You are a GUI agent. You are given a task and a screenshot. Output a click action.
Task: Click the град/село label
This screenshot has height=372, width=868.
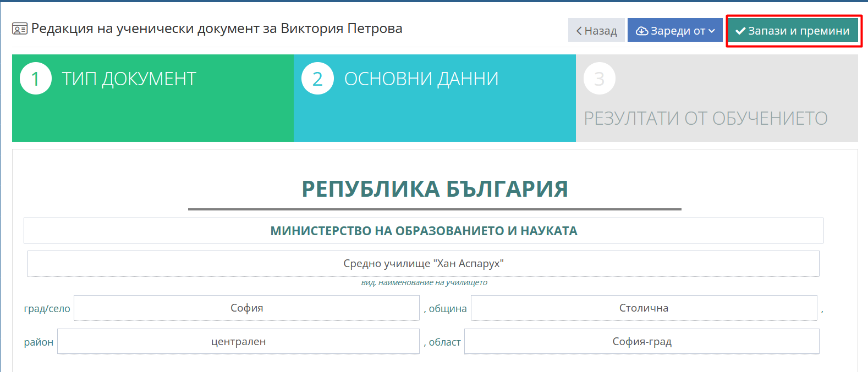[47, 309]
